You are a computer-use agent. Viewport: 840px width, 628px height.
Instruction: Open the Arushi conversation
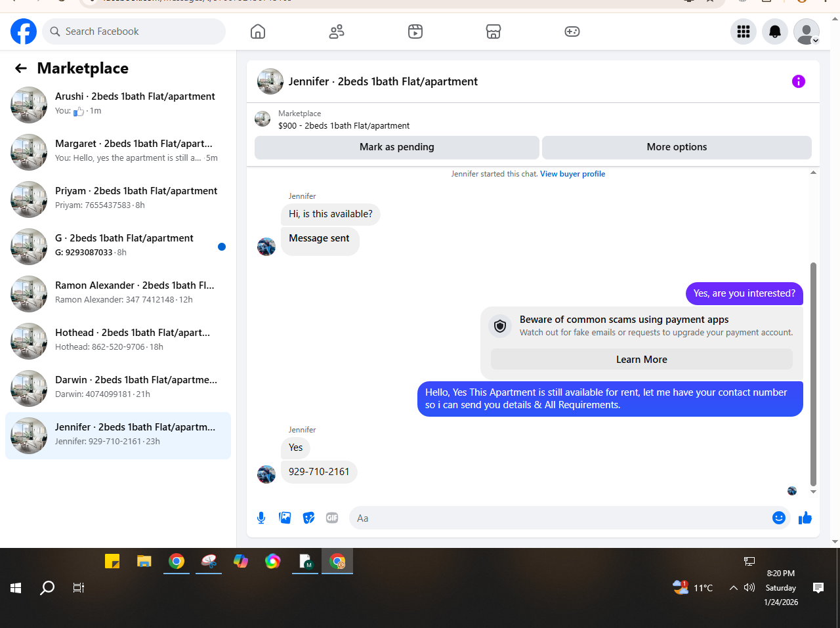118,105
